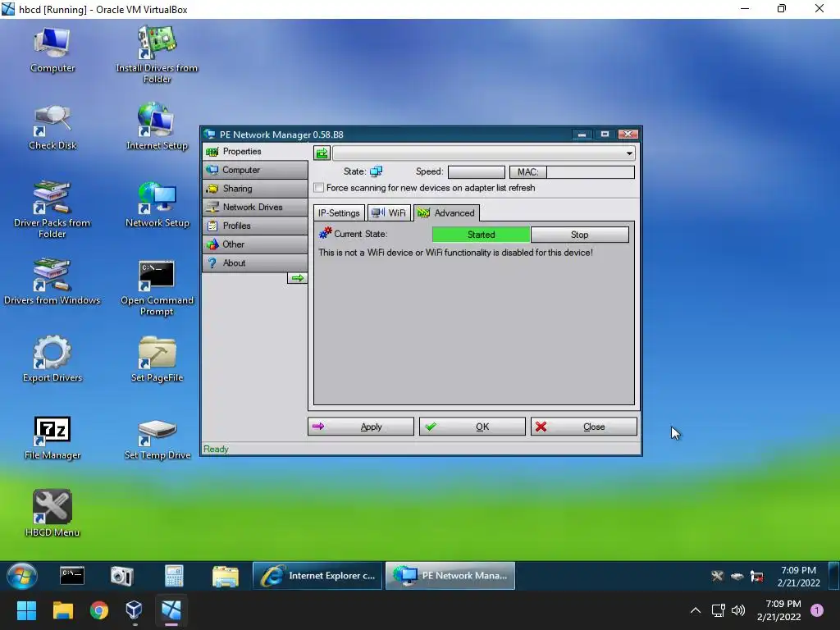This screenshot has height=630, width=840.
Task: Click the Speed value field
Action: [477, 172]
